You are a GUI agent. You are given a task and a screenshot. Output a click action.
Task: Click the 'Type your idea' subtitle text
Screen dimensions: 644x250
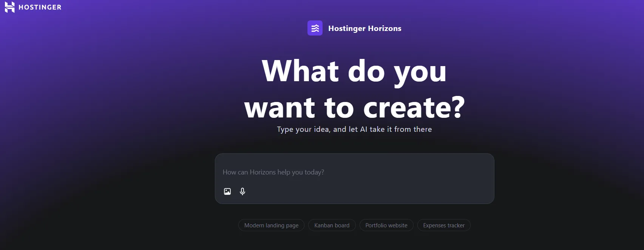tap(354, 130)
